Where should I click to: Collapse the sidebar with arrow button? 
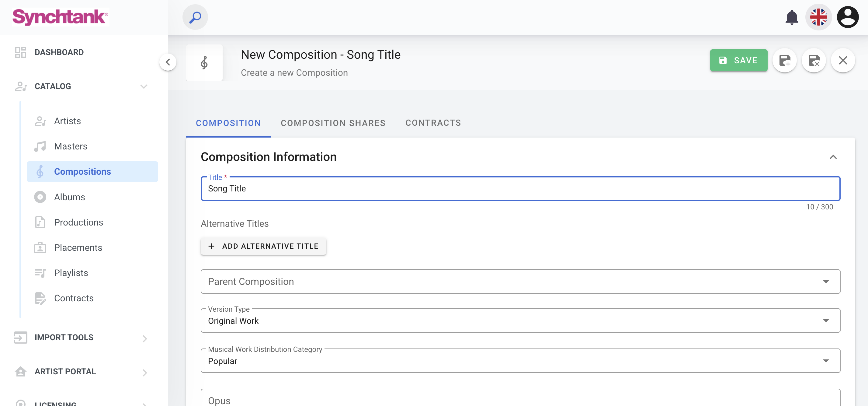tap(168, 62)
